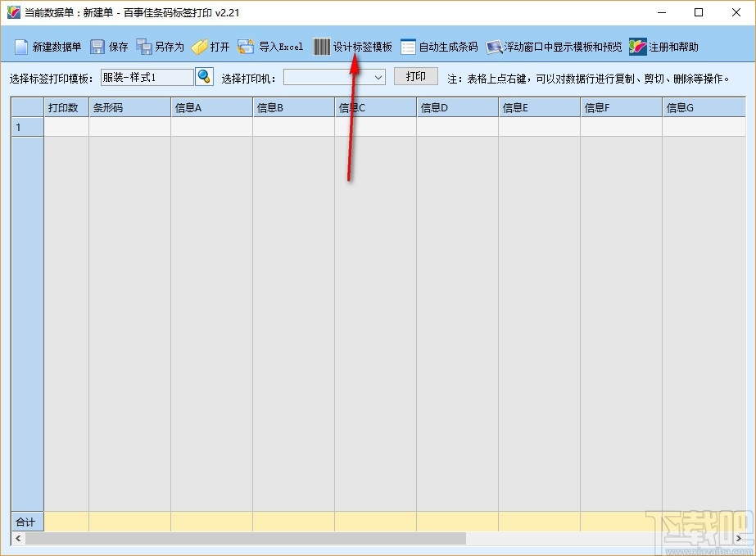Select row number 1 header cell

pos(25,127)
